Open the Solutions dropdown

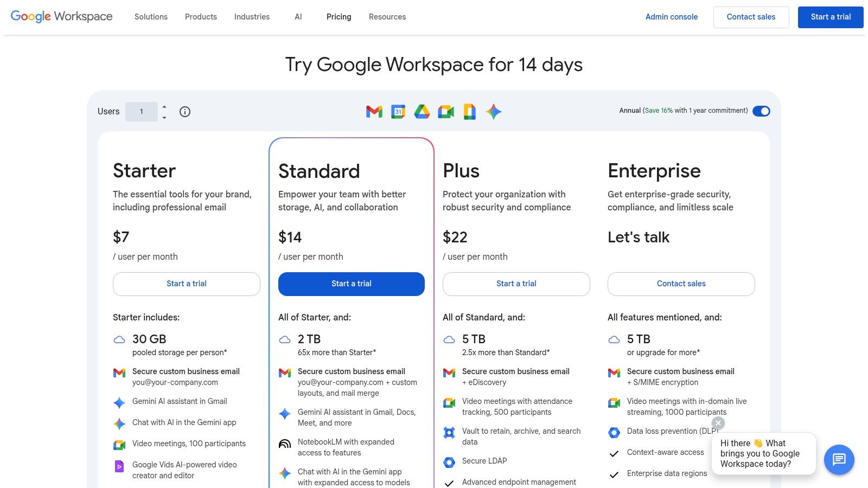(x=150, y=17)
